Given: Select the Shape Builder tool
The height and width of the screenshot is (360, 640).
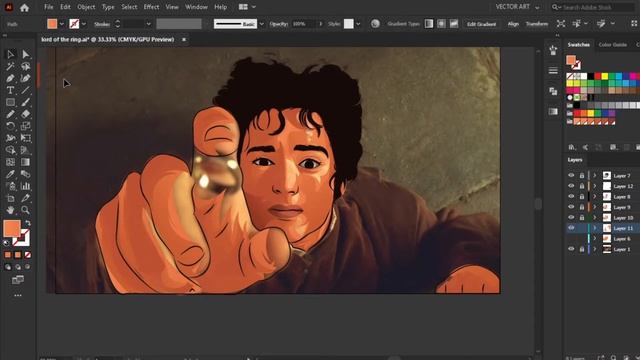Looking at the screenshot, I should click(10, 150).
